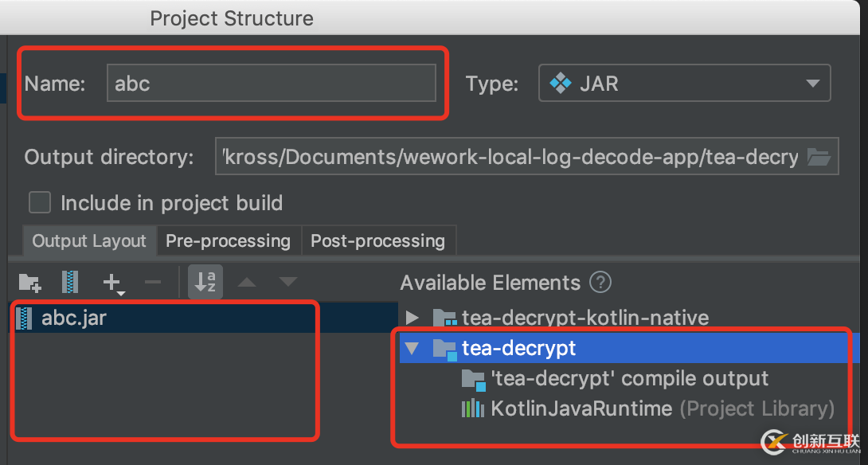Toggle Sort Elements by Names button

(205, 282)
